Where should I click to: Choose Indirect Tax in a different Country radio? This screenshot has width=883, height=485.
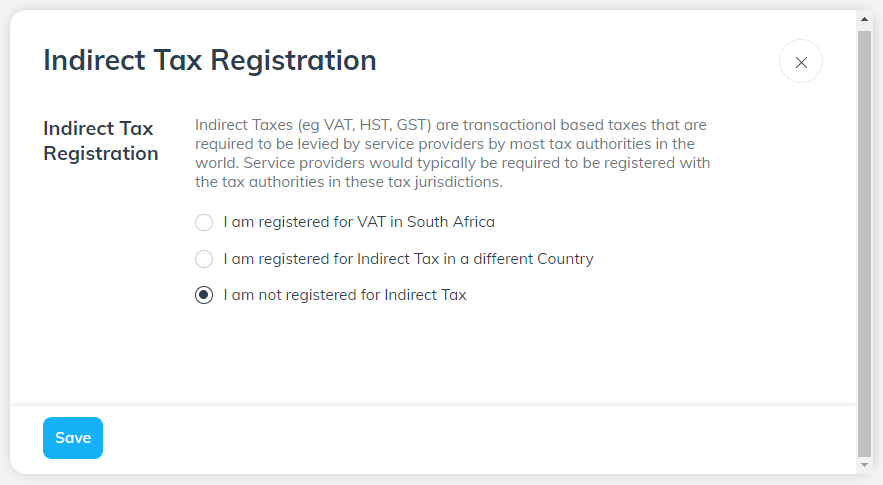[204, 259]
